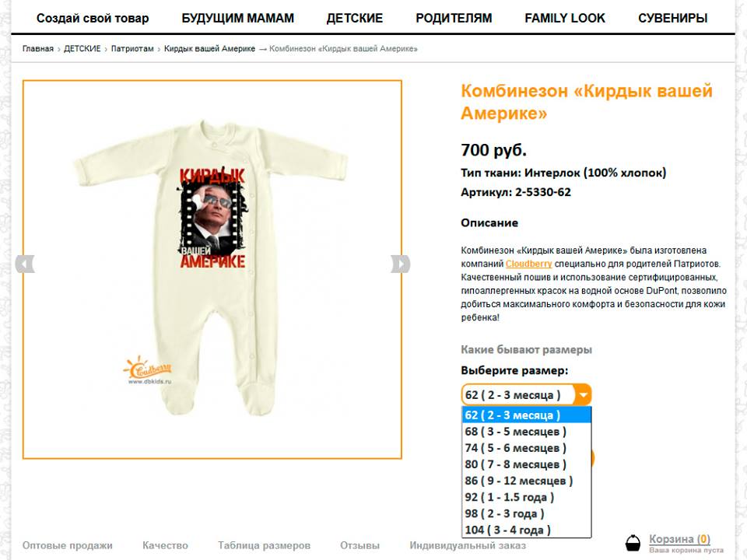Image resolution: width=747 pixels, height=560 pixels.
Task: Show previous product image with left arrow
Action: (x=25, y=264)
